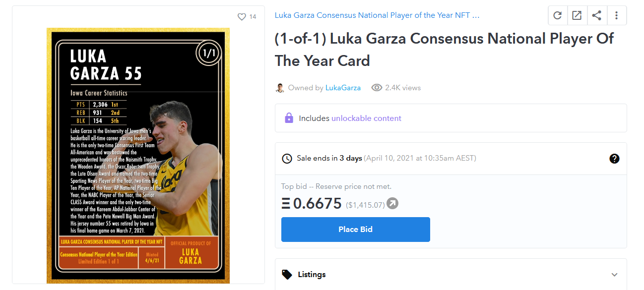The image size is (644, 290).
Task: Click the question mark help icon
Action: [614, 159]
